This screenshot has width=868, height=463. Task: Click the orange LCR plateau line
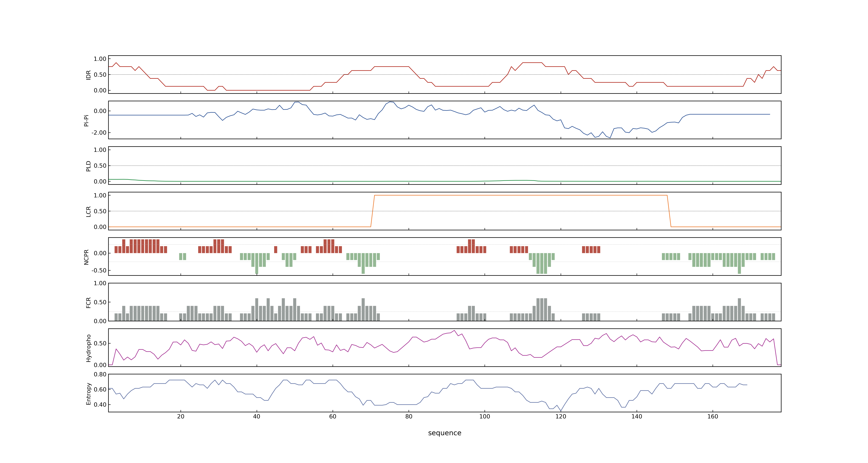click(x=521, y=195)
